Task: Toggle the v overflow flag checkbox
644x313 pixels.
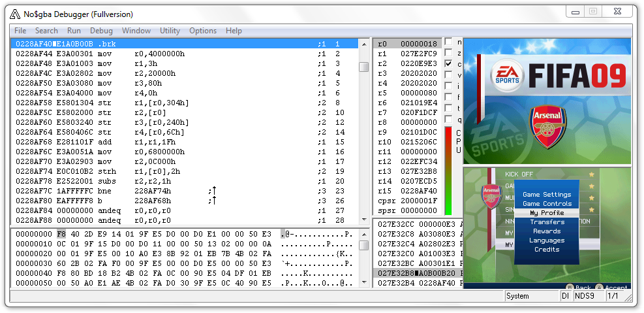Action: [448, 75]
